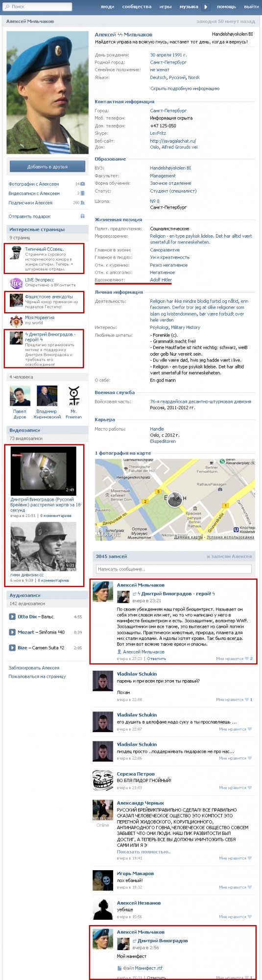
Task: Click the Павел Дуров friend avatar
Action: tap(20, 396)
